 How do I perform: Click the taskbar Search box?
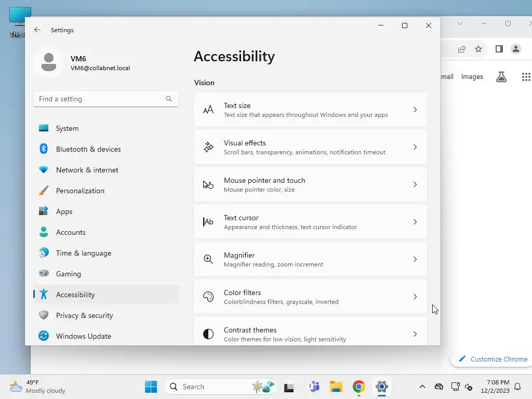tap(220, 387)
